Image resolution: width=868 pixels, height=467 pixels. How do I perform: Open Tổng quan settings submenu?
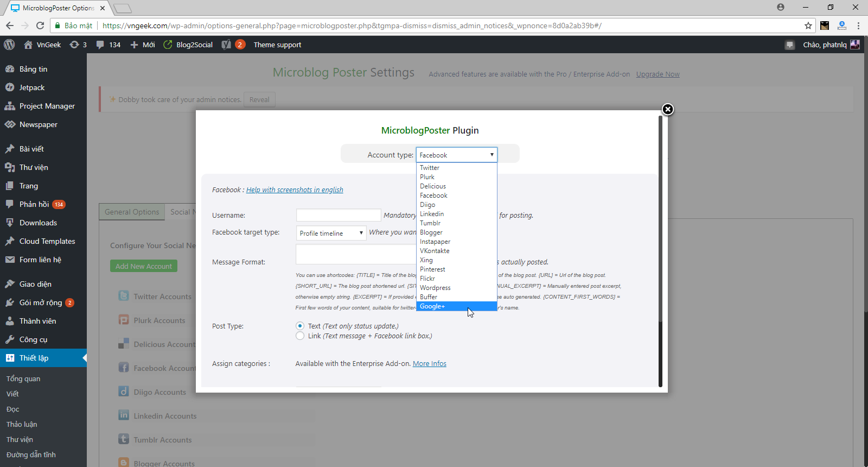tap(23, 378)
